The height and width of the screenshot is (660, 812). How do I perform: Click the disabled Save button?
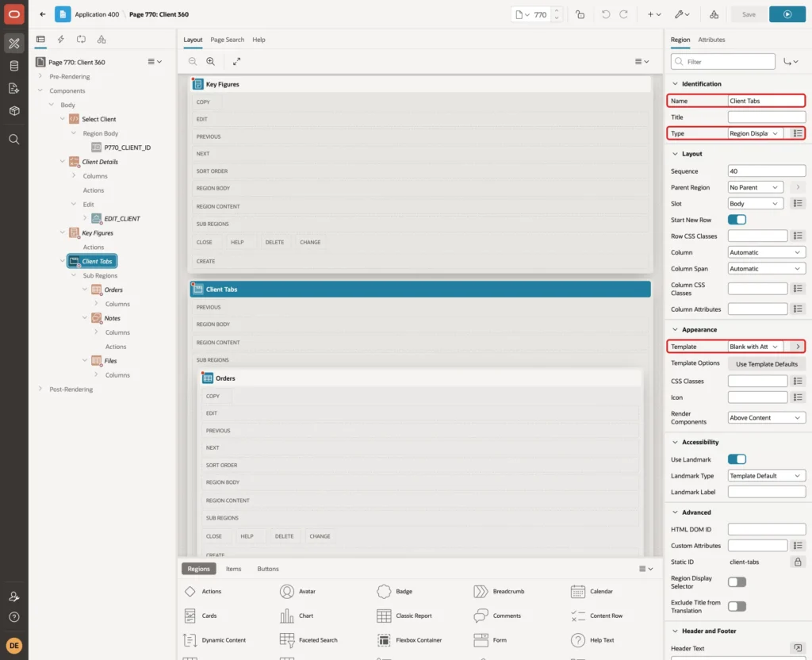click(749, 14)
